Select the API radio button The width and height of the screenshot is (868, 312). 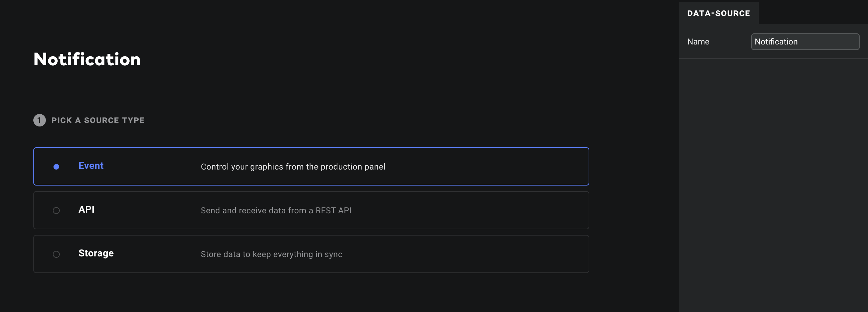coord(56,211)
